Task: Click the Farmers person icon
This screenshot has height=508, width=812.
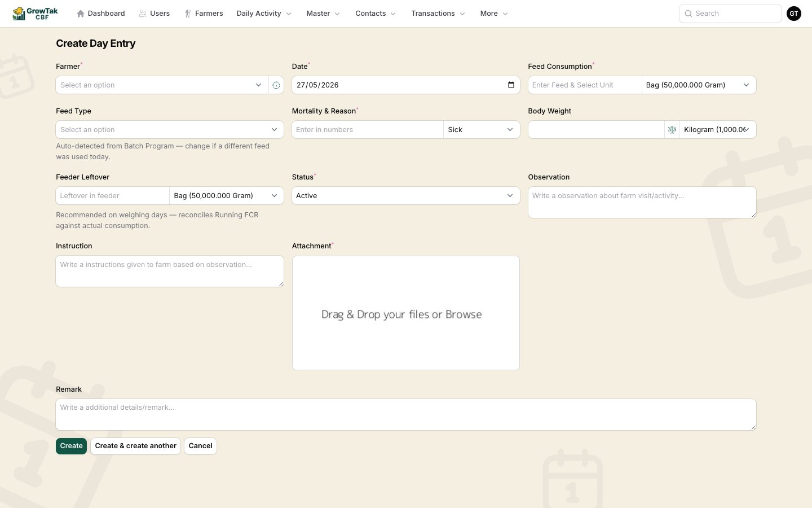Action: [x=188, y=14]
